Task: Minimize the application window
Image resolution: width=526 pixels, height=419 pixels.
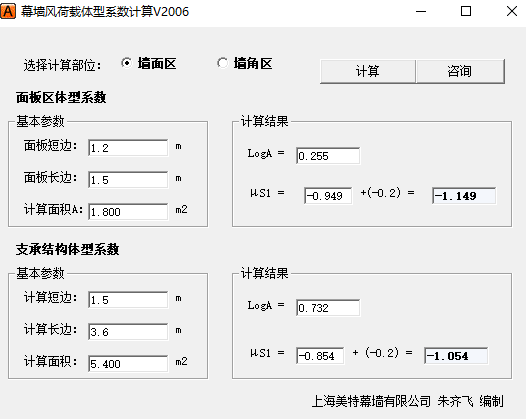Action: point(421,11)
